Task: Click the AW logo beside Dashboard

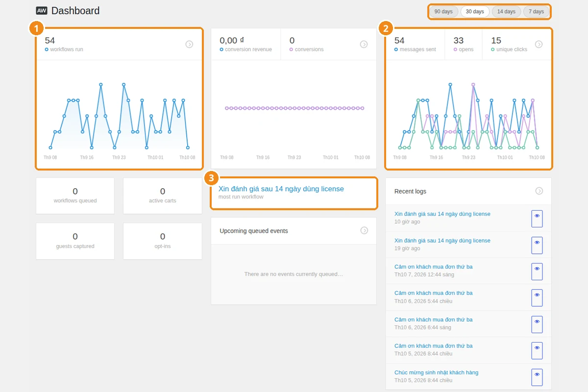Action: point(42,11)
